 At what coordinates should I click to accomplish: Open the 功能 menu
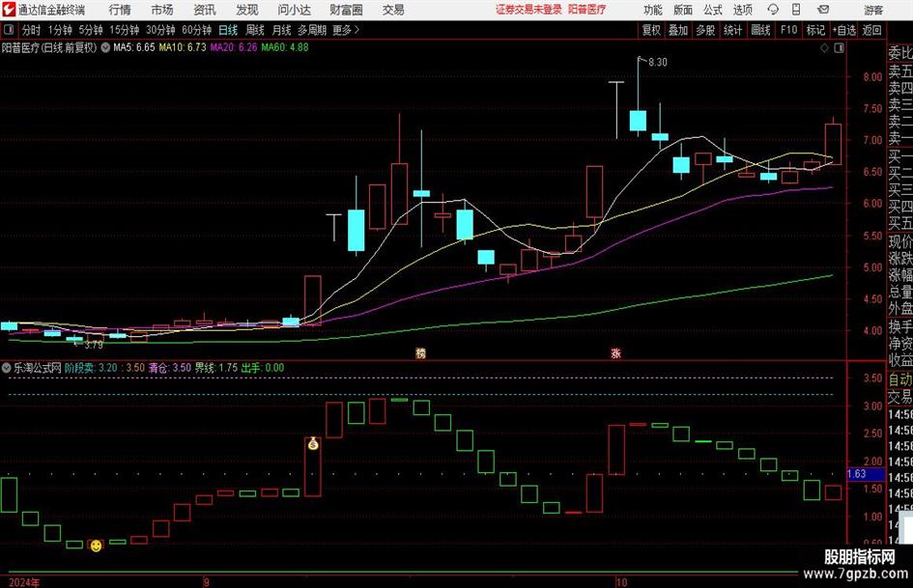click(x=653, y=10)
